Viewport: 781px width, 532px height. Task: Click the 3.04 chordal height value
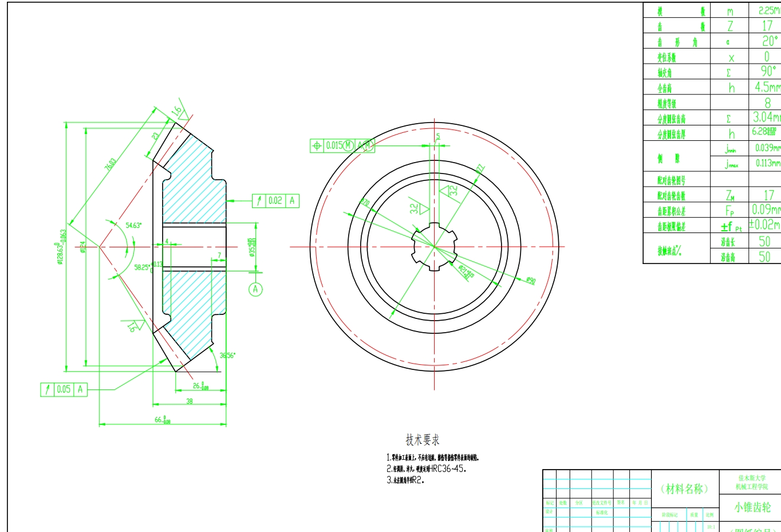767,117
